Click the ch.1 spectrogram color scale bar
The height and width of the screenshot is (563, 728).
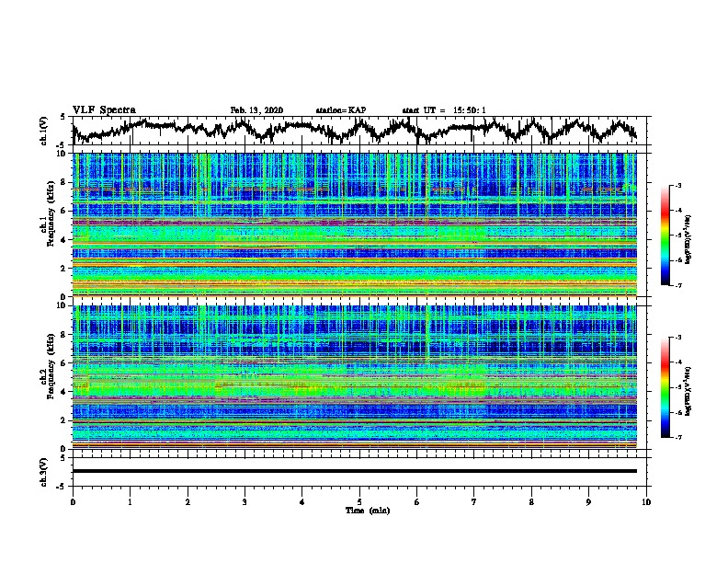(x=665, y=236)
